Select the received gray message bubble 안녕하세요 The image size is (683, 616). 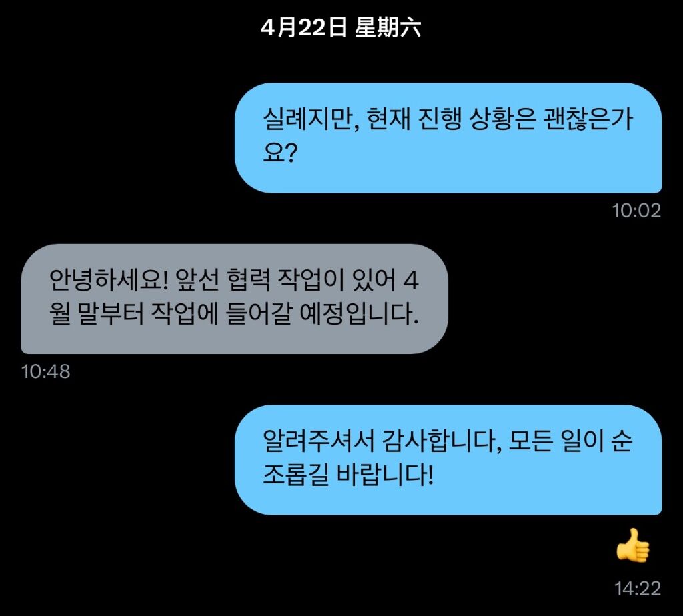click(x=234, y=299)
